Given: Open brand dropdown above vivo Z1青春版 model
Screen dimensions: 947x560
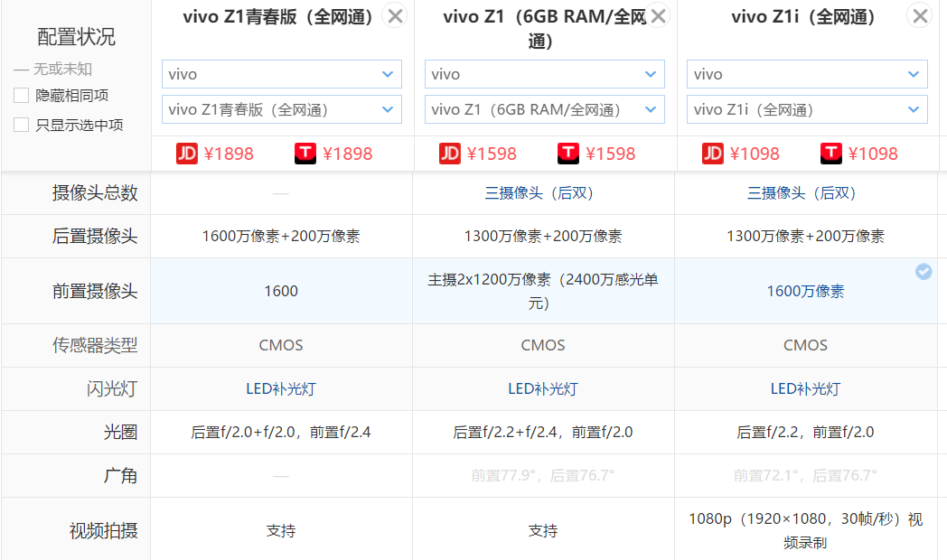Looking at the screenshot, I should click(281, 74).
